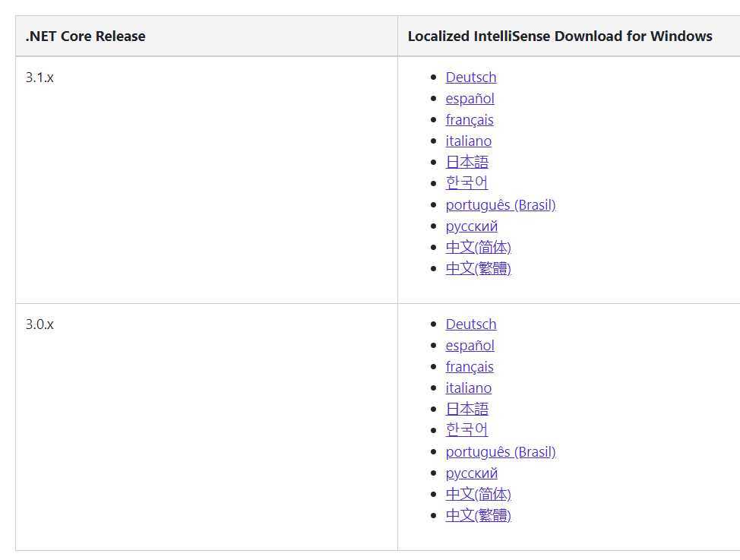Open the русский download for 3.1.x
The height and width of the screenshot is (560, 740).
(x=471, y=226)
